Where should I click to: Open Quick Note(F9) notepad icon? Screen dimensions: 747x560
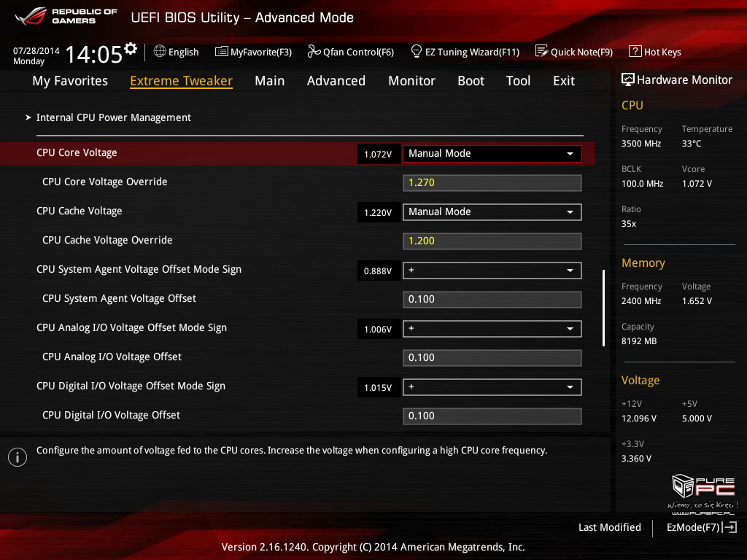coord(541,52)
